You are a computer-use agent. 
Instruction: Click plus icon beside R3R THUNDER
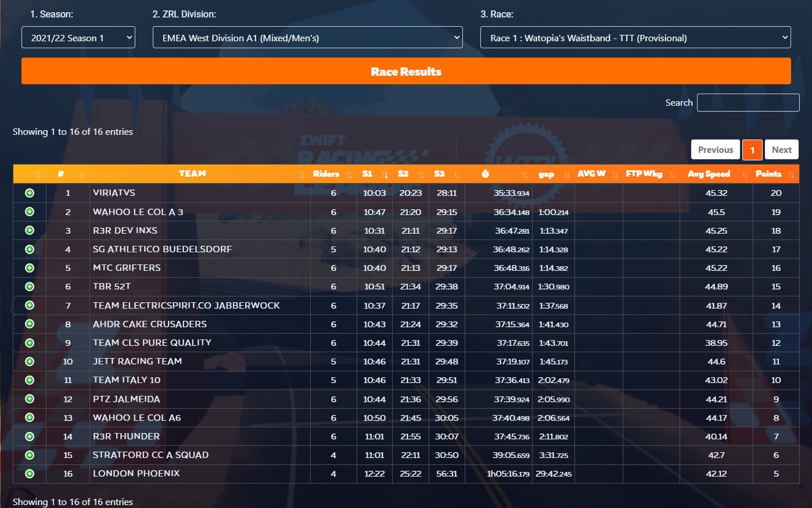point(30,436)
